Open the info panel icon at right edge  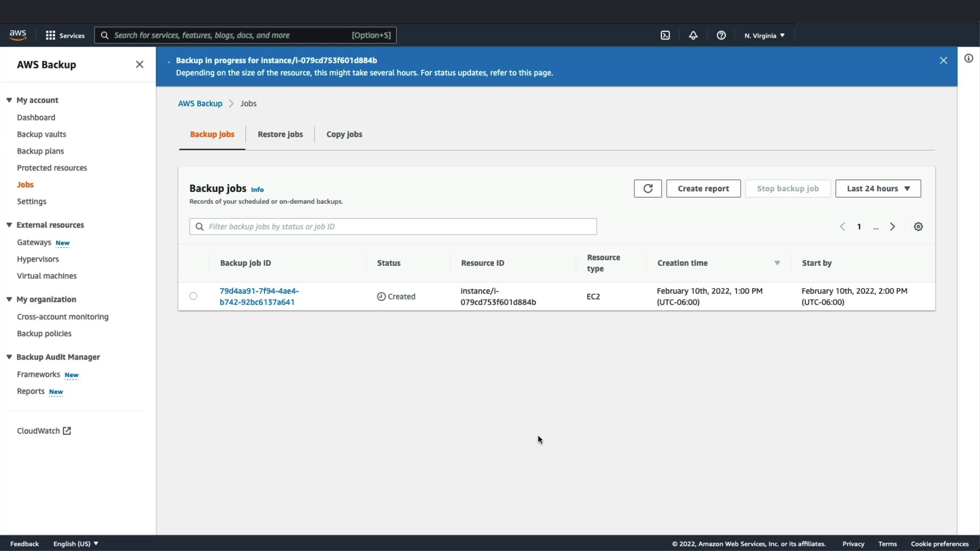pyautogui.click(x=968, y=58)
